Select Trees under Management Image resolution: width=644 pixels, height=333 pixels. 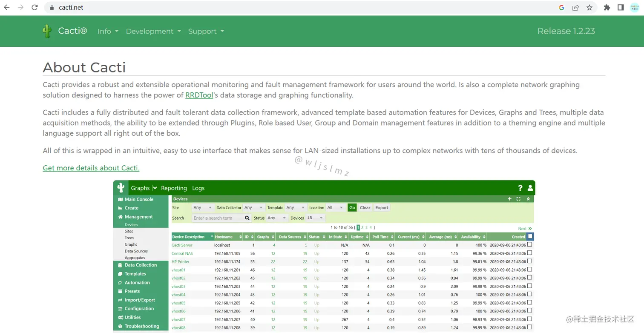pyautogui.click(x=129, y=238)
